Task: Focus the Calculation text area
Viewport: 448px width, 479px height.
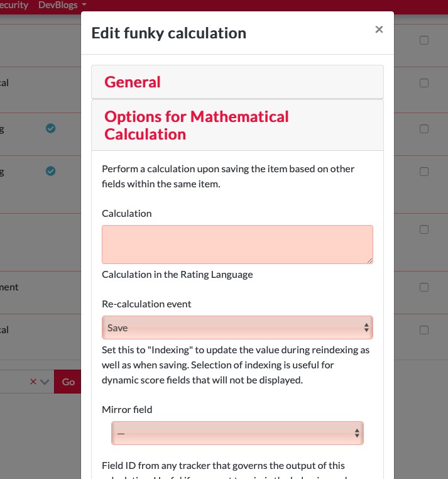Action: (x=238, y=245)
